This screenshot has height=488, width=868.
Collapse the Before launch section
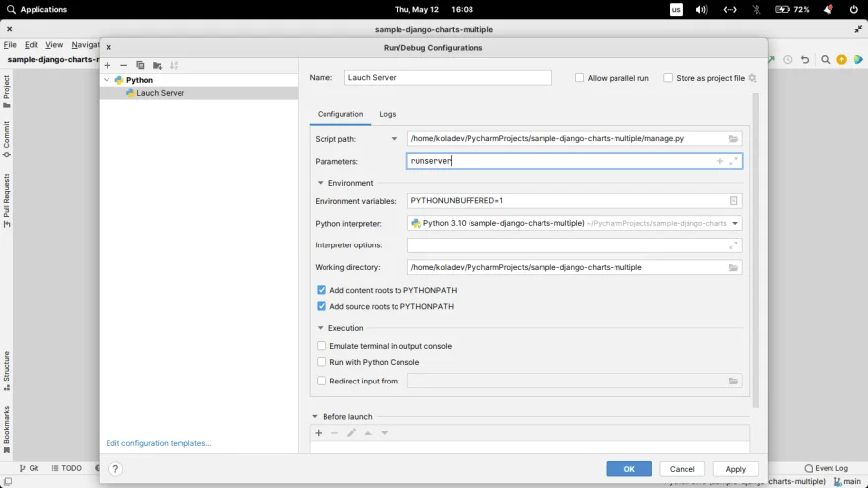coord(315,417)
